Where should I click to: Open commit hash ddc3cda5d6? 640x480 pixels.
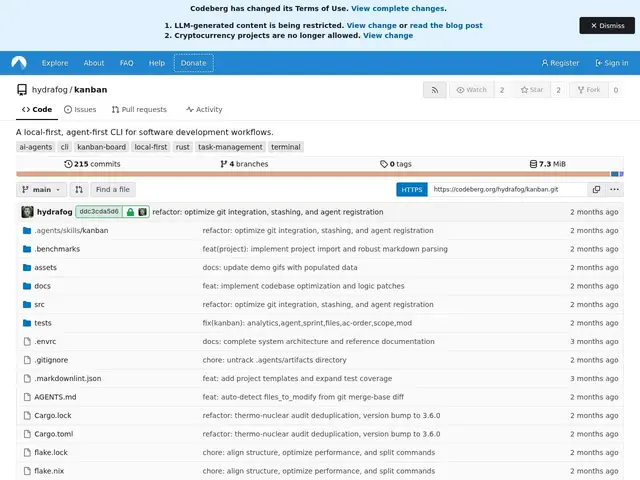point(99,212)
